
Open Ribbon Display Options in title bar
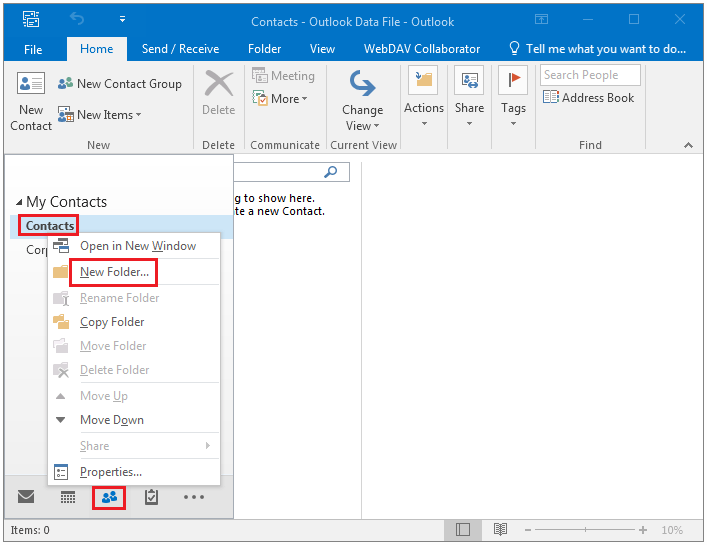(541, 19)
